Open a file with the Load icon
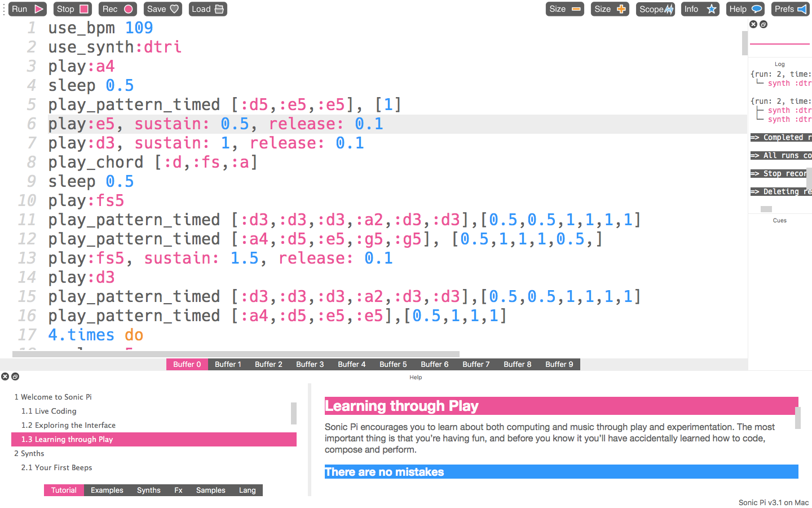 [x=208, y=9]
